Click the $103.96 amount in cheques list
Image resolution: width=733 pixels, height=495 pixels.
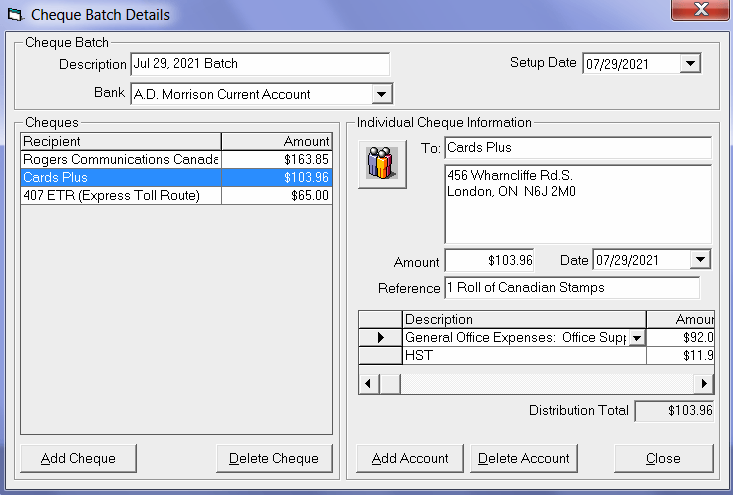277,178
